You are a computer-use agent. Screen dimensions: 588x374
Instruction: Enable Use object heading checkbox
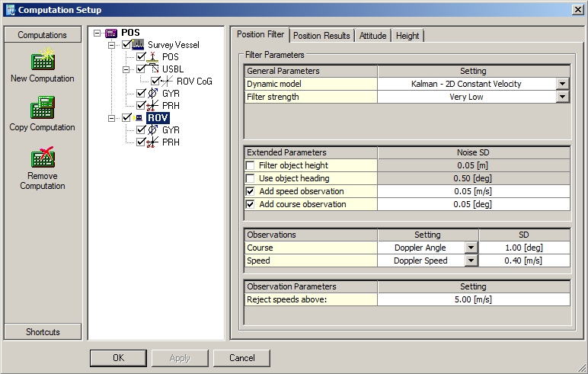[x=251, y=178]
